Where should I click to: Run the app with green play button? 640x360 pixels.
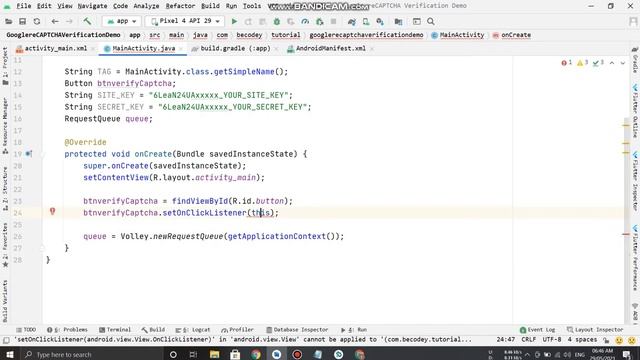[234, 21]
